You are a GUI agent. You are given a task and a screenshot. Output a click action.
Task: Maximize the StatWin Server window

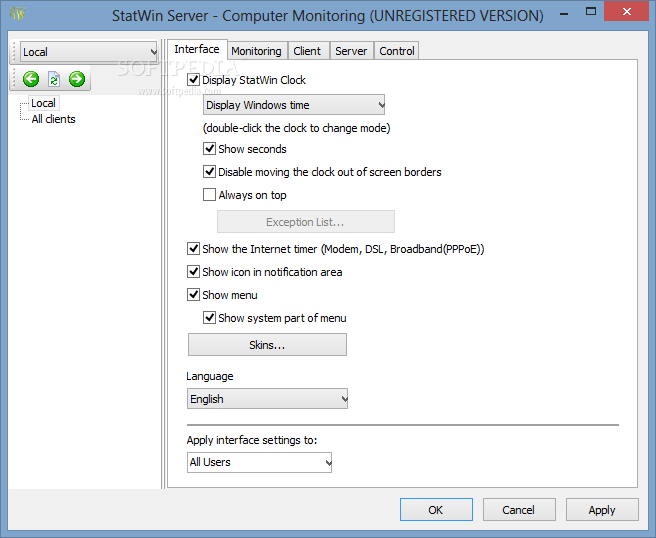591,12
